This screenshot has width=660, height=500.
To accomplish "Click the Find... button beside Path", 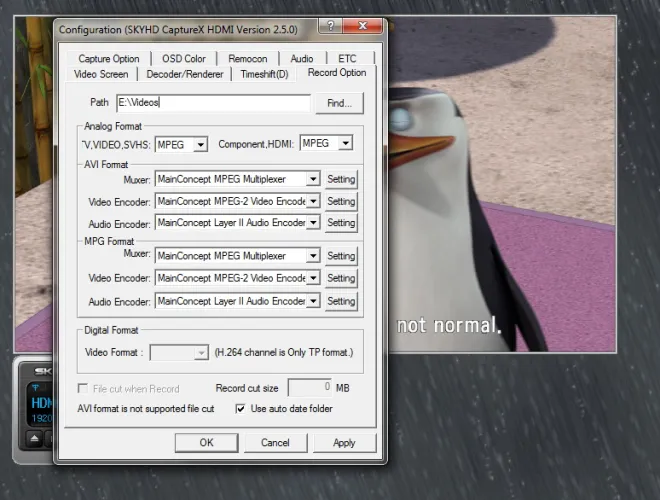I will (339, 103).
